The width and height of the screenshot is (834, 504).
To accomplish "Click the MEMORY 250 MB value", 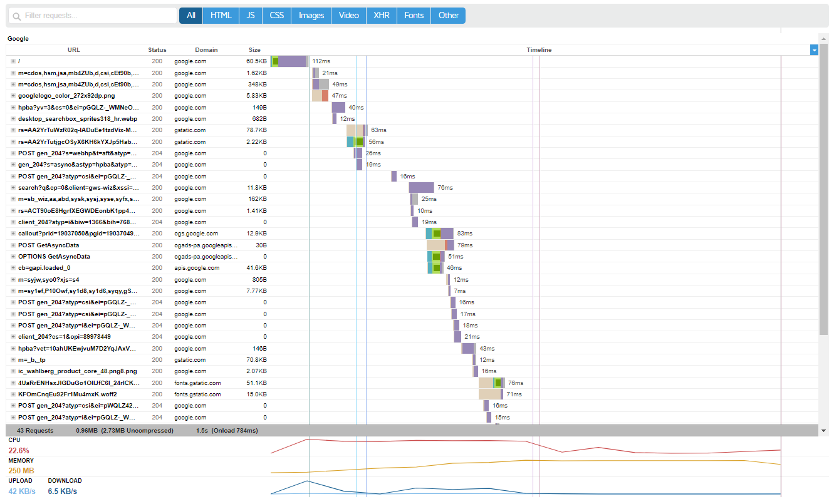I will 21,471.
